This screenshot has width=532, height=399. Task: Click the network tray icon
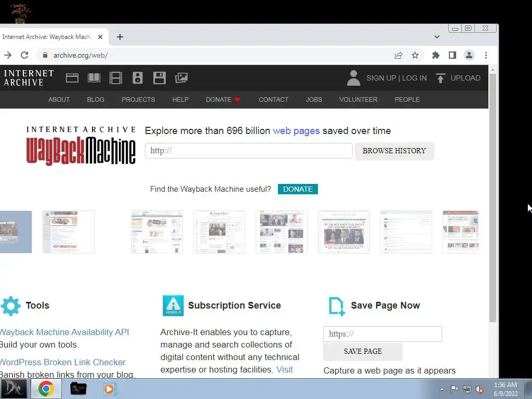(x=467, y=389)
